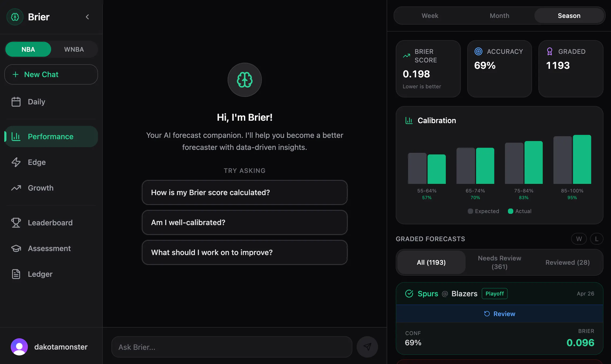Viewport: 611px width, 364px height.
Task: Click the Brier Score 0.198 card
Action: [428, 69]
